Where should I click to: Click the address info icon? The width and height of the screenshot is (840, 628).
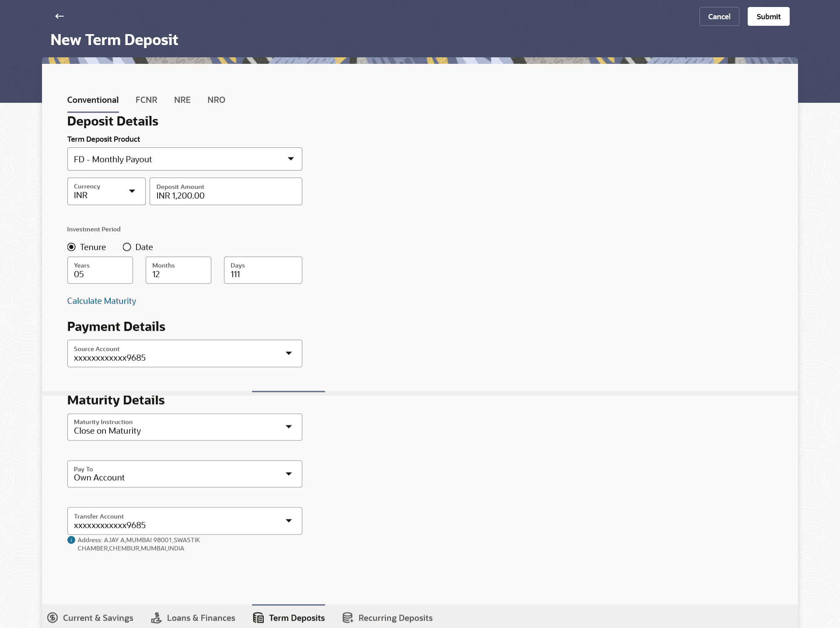pos(71,540)
